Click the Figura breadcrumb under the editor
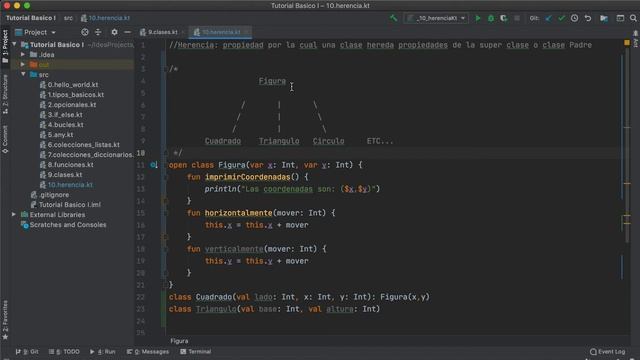The image size is (640, 360). (179, 341)
